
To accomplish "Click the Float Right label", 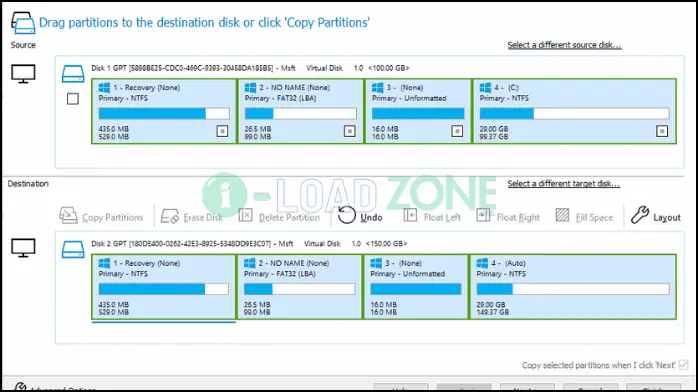I will (518, 218).
